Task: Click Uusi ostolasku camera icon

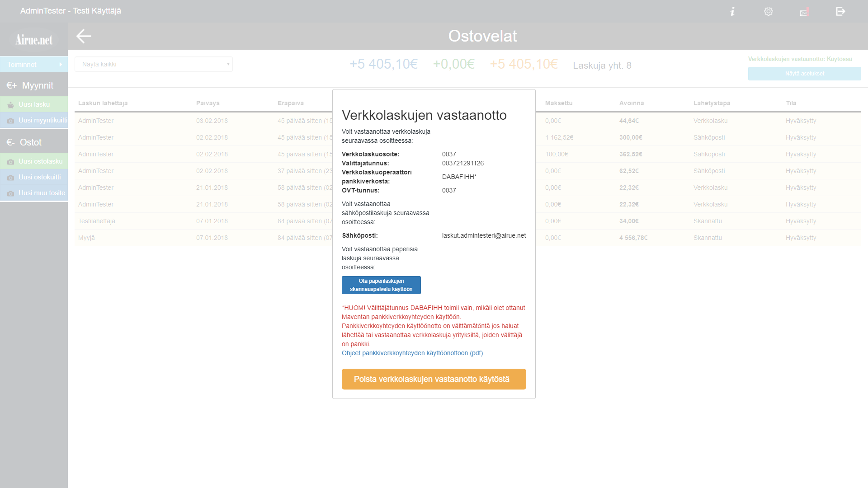Action: point(11,162)
